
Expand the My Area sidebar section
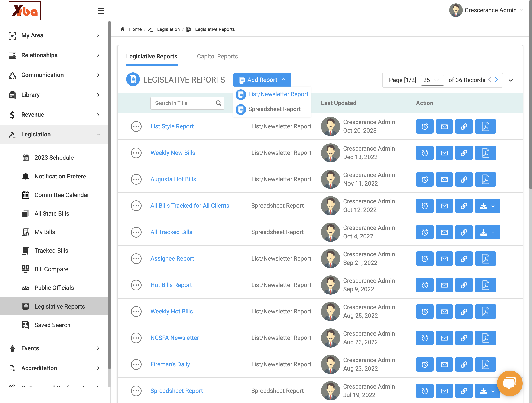54,35
